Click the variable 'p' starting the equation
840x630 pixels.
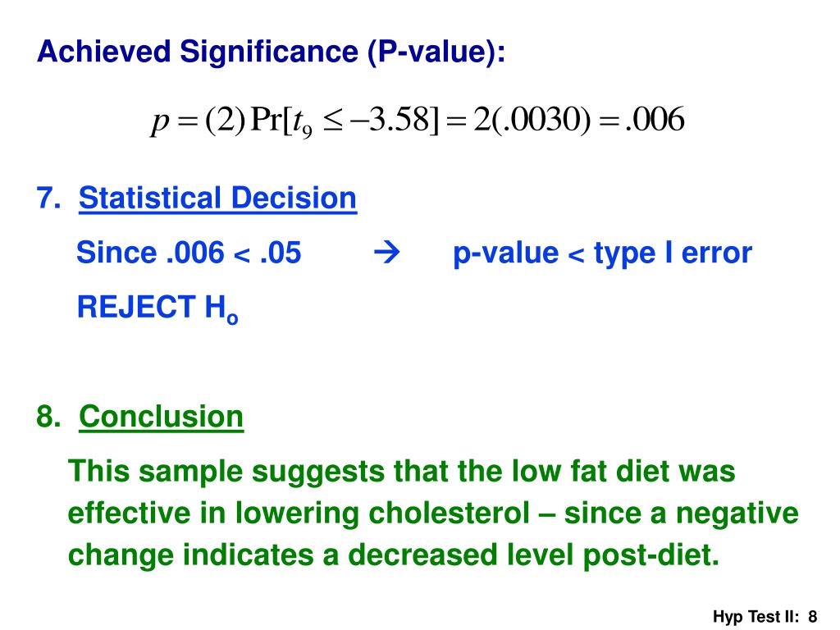[160, 122]
